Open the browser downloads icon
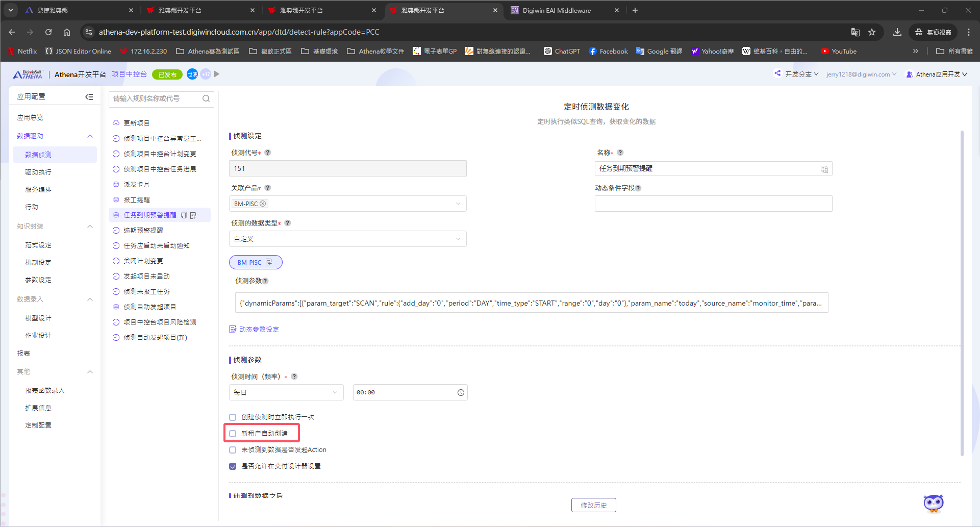This screenshot has height=527, width=980. 897,32
